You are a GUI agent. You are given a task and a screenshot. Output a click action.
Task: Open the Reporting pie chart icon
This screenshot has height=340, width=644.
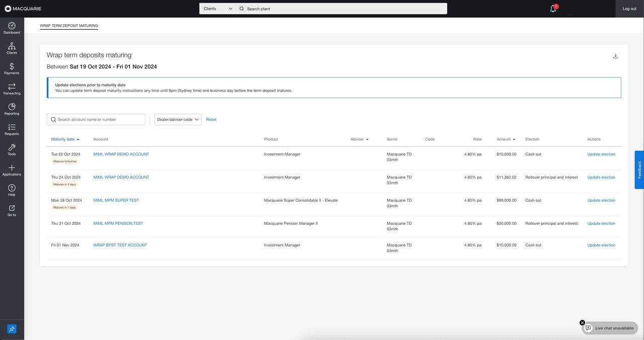pos(12,107)
